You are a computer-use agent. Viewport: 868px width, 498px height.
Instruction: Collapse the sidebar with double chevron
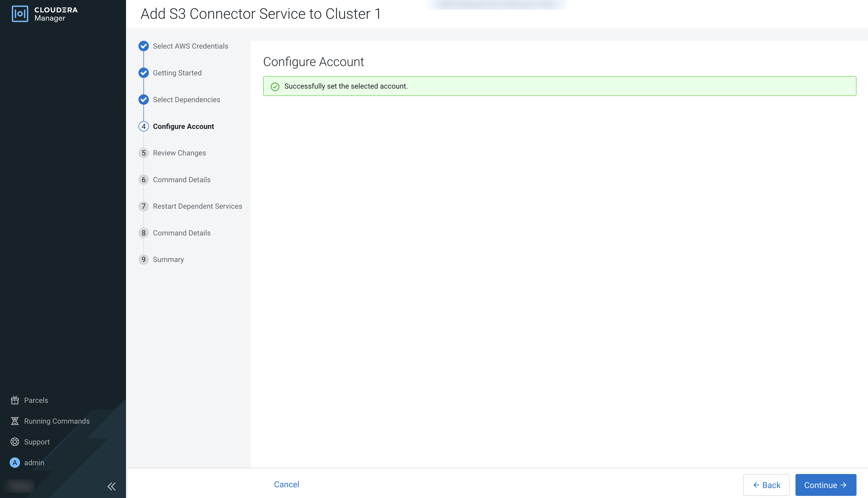[x=111, y=486]
